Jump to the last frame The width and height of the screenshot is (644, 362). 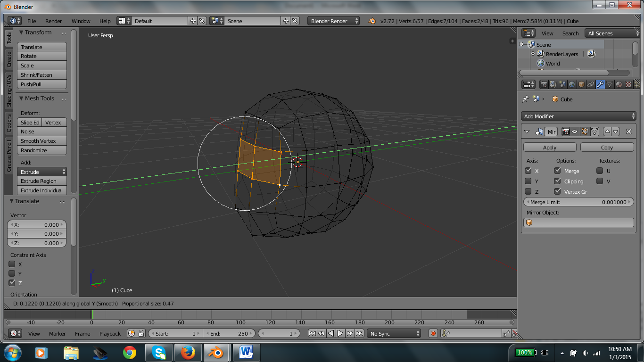click(x=359, y=333)
